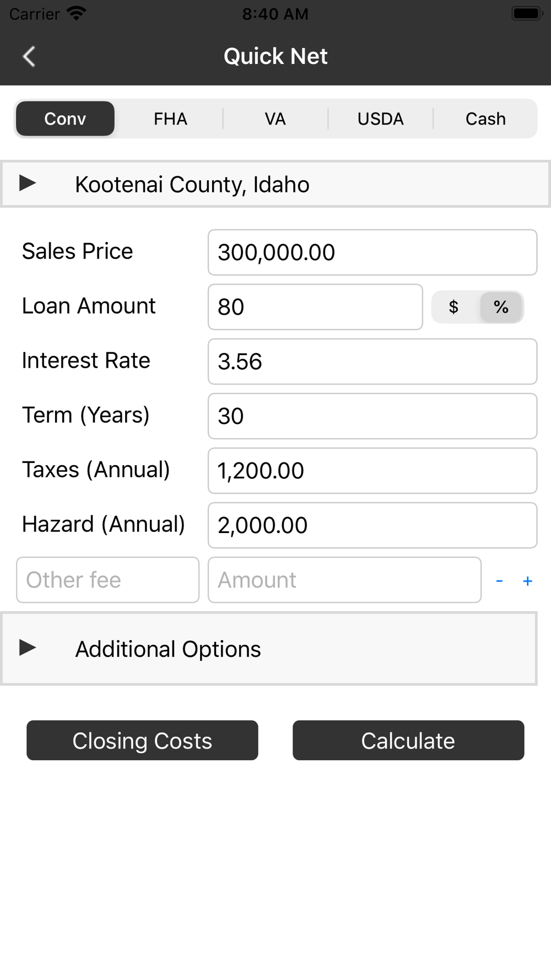Select the FHA loan tab
This screenshot has width=551, height=980.
[170, 119]
